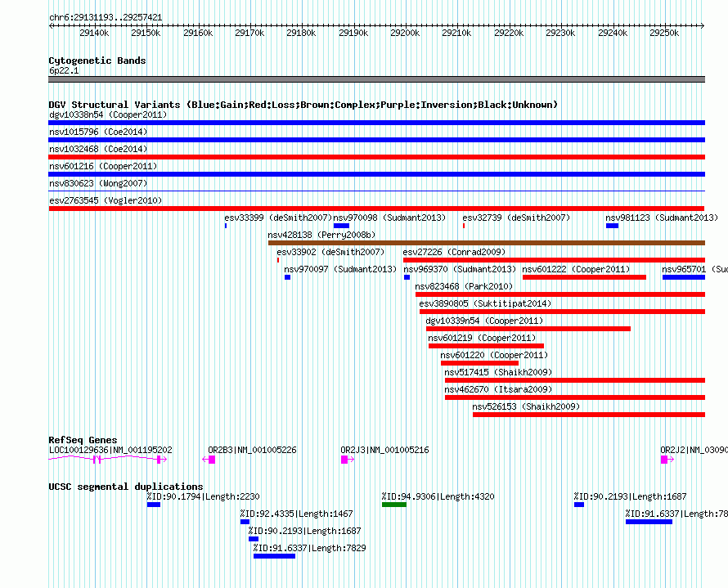Click esv27226 (Conrad2009) variant label
The image size is (728, 588).
tap(454, 252)
